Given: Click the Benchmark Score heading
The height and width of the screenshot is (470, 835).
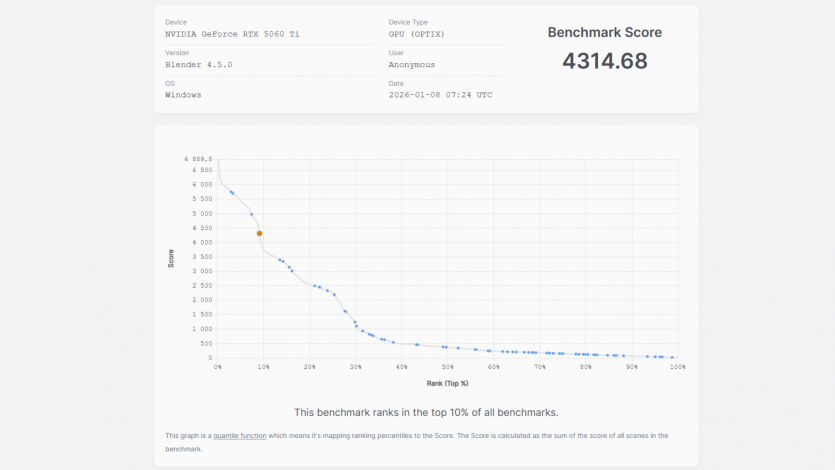Looking at the screenshot, I should 604,33.
